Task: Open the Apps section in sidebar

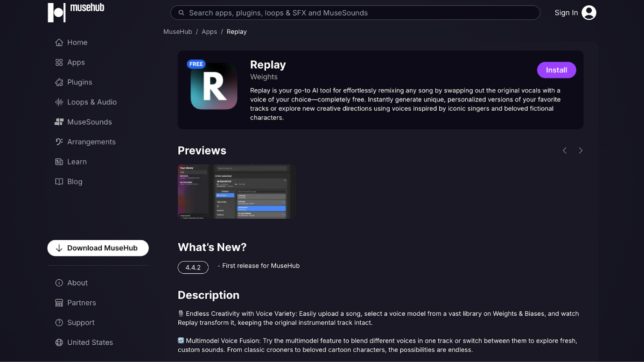Action: click(x=76, y=63)
